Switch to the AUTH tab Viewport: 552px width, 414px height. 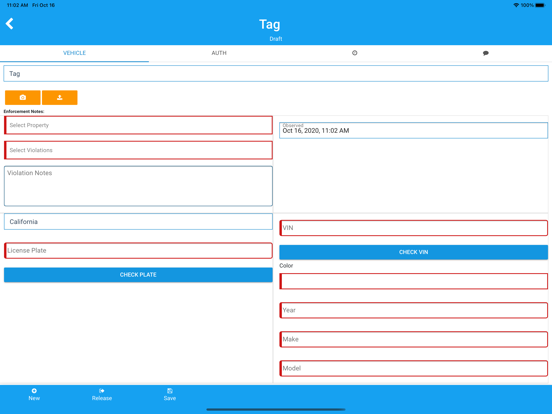click(219, 53)
